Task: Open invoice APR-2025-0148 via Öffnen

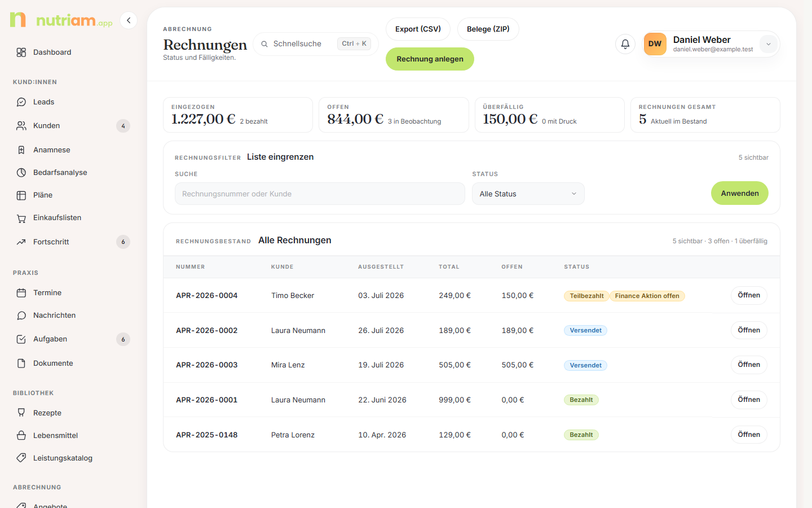Action: pyautogui.click(x=749, y=435)
